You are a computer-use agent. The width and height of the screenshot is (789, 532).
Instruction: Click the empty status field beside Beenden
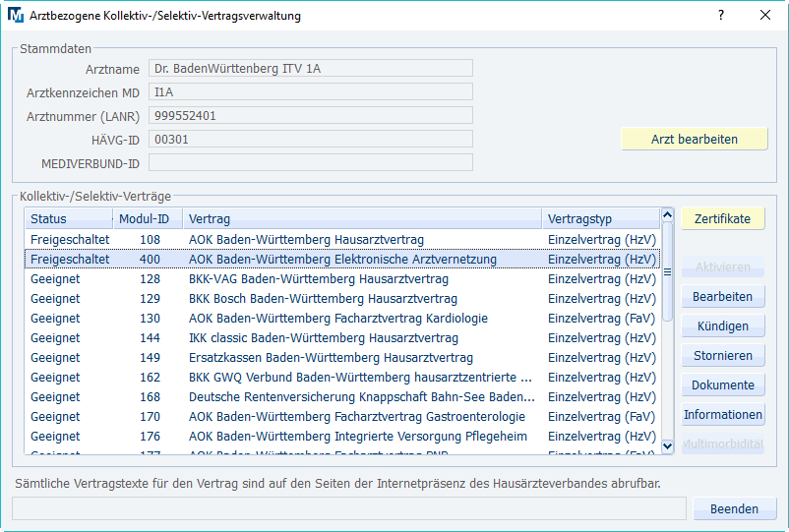(x=349, y=508)
